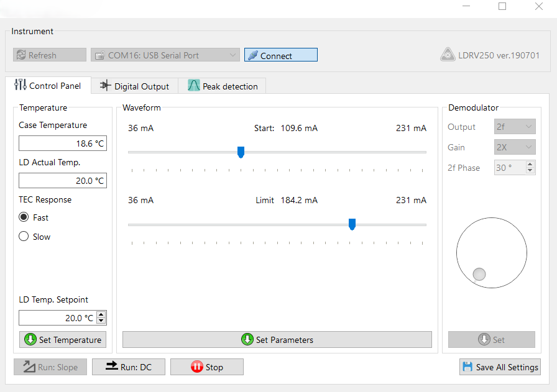
Task: Click the LDRV250 device logo icon
Action: click(447, 55)
